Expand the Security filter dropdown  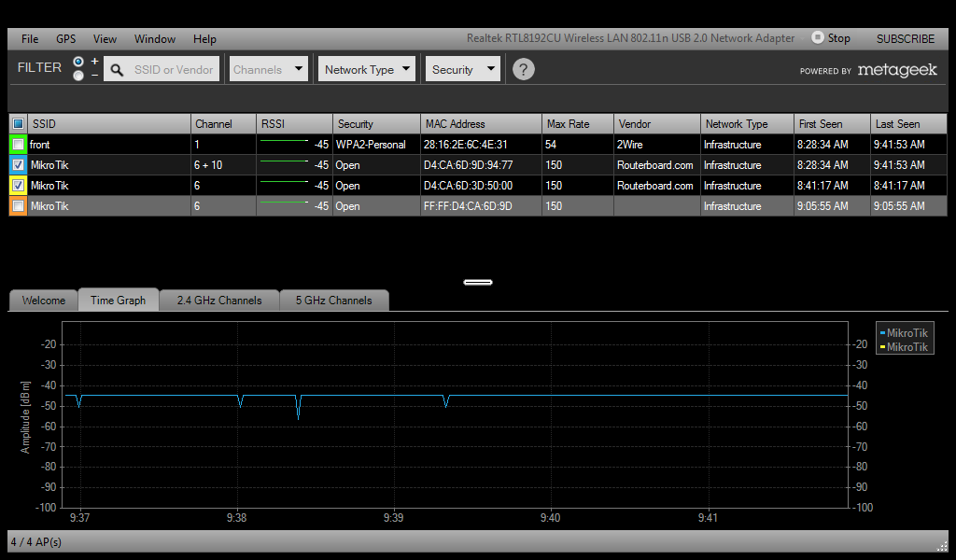462,69
